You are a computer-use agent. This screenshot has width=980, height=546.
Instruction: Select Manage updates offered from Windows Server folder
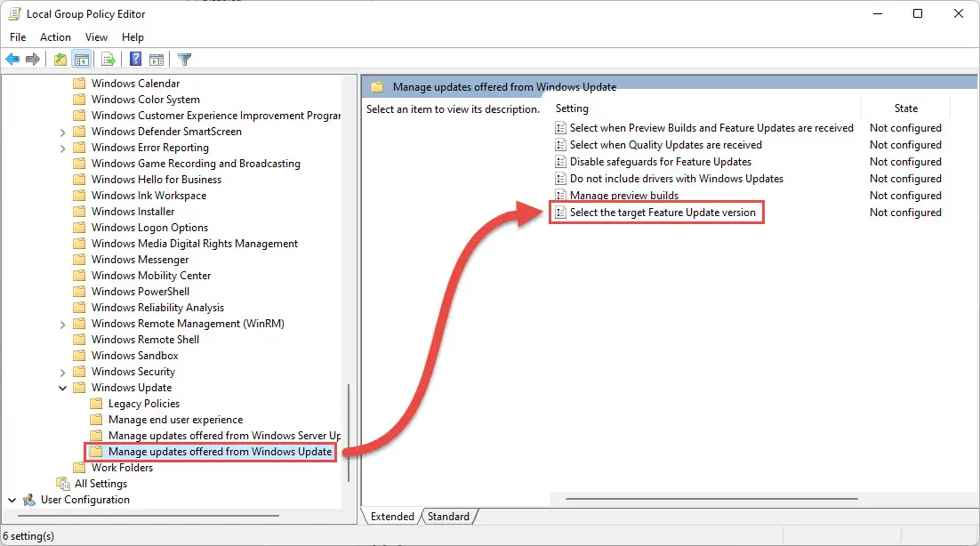[x=224, y=436]
